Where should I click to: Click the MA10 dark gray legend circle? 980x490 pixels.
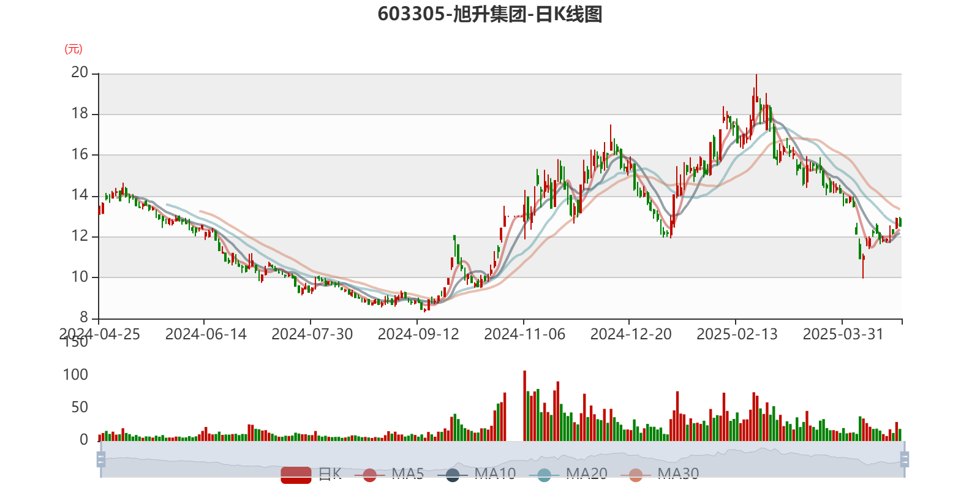[x=453, y=475]
